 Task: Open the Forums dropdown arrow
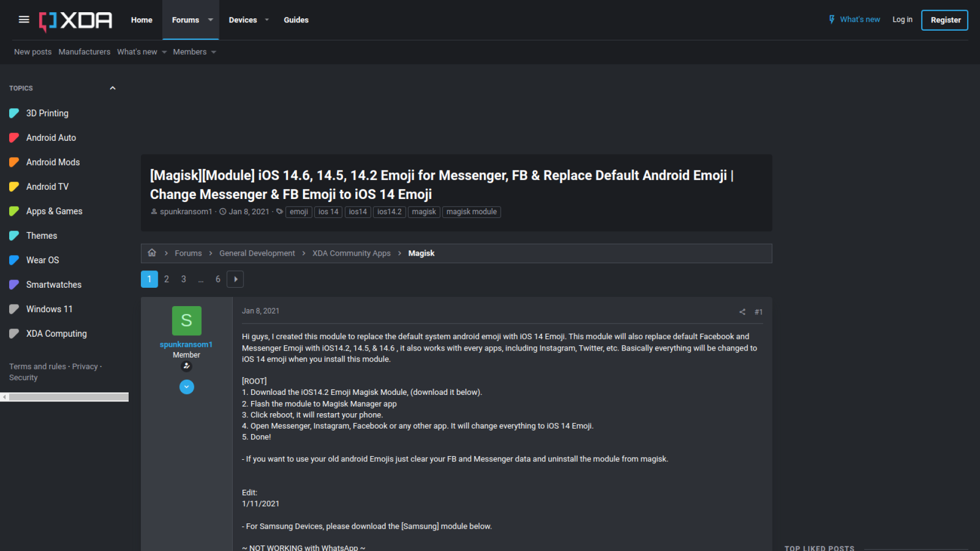[x=210, y=20]
